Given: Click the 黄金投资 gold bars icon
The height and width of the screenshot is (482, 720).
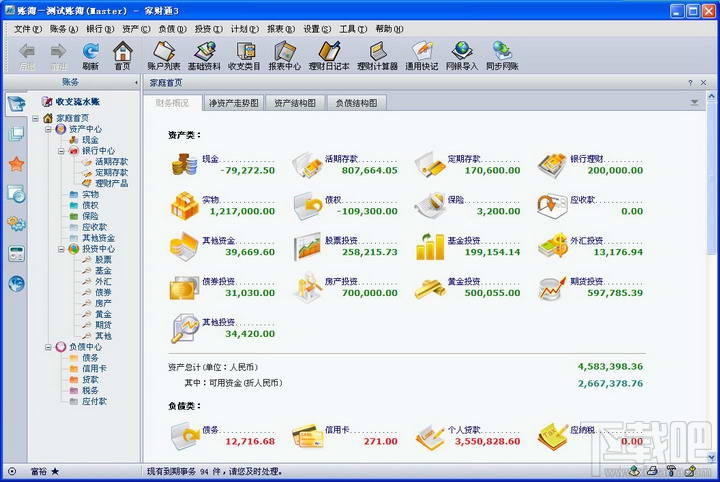Looking at the screenshot, I should tap(430, 288).
